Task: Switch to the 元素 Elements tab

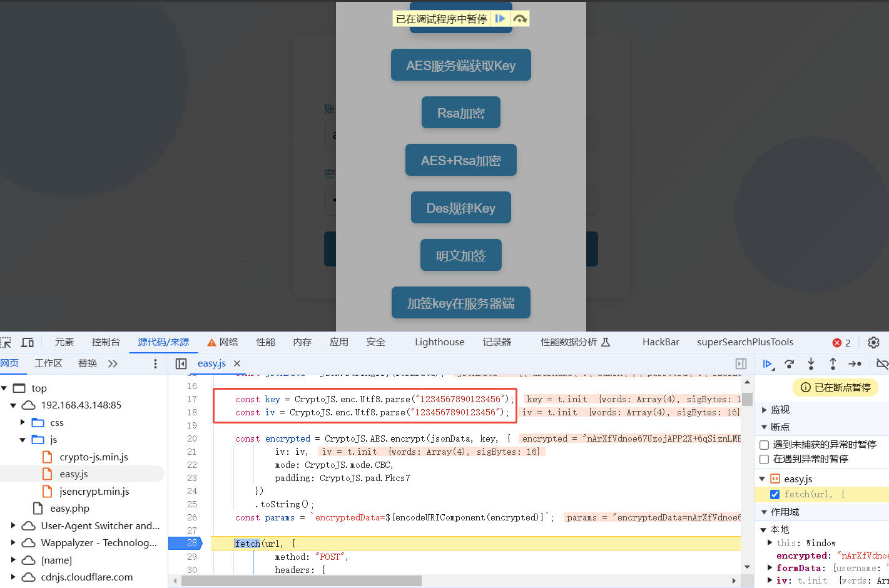Action: [x=64, y=342]
